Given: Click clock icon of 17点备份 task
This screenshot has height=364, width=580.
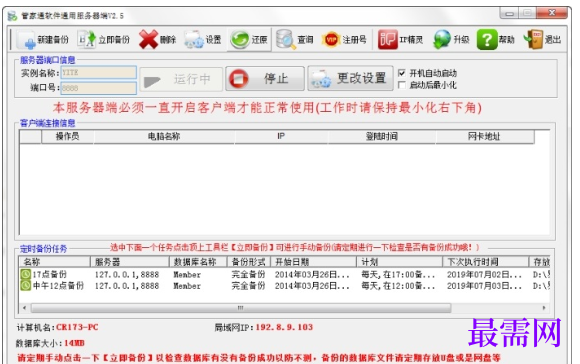Looking at the screenshot, I should click(26, 274).
